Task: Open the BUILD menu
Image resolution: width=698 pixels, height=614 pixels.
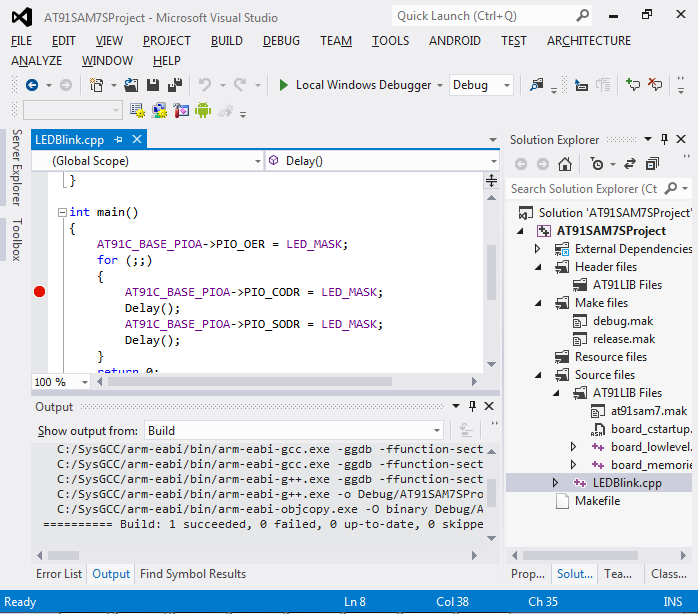Action: [226, 40]
